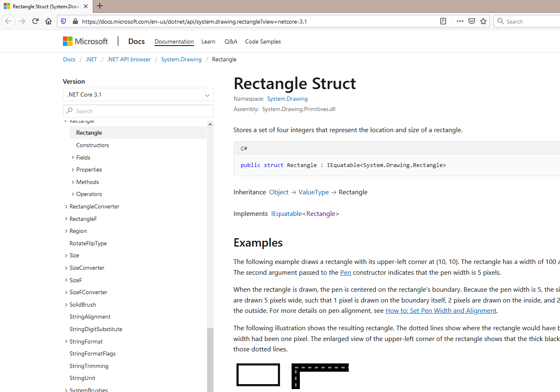
Task: Open the IEquatable interface link
Action: (x=287, y=213)
